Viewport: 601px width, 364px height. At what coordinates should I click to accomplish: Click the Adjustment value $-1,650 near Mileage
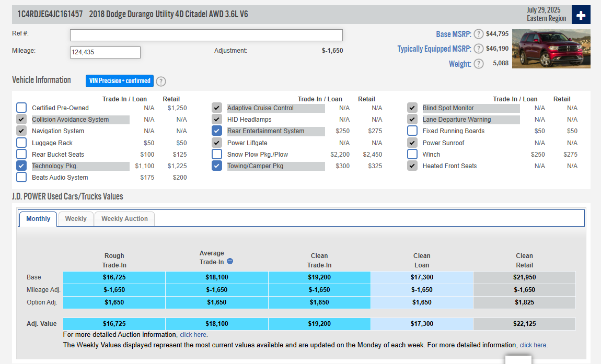pos(332,51)
